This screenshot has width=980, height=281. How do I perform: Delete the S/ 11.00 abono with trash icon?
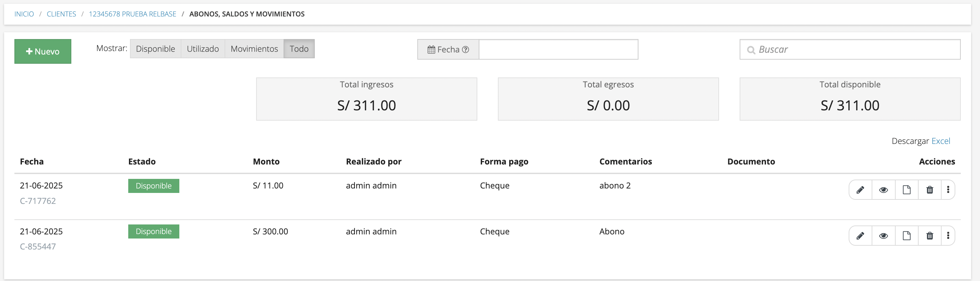point(930,190)
